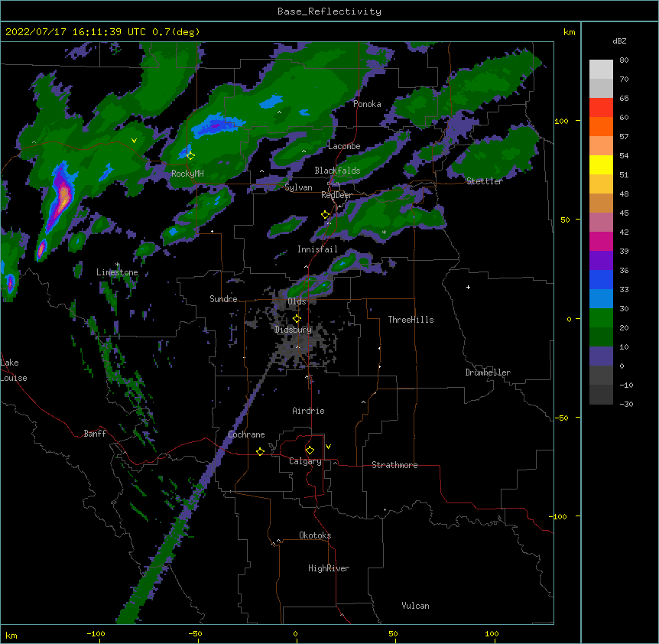This screenshot has height=644, width=659.
Task: Pick the pink 42-45 dBZ legend swatch
Action: pyautogui.click(x=601, y=223)
